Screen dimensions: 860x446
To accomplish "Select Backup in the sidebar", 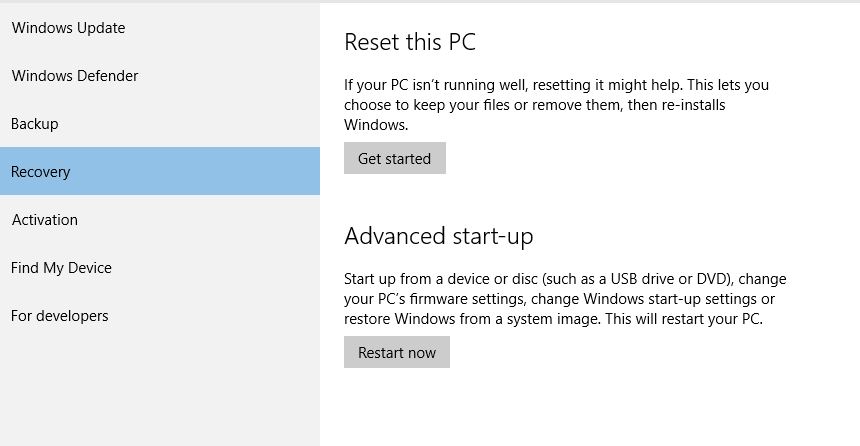I will coord(35,124).
